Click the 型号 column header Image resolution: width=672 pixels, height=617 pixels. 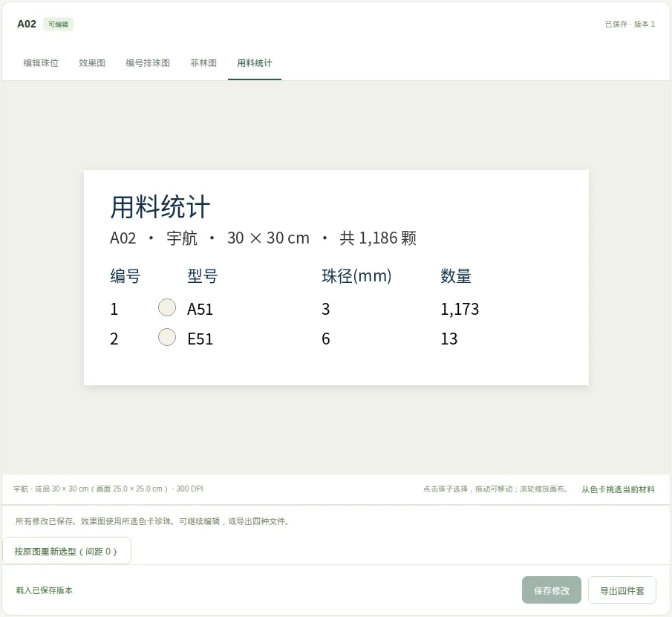203,276
